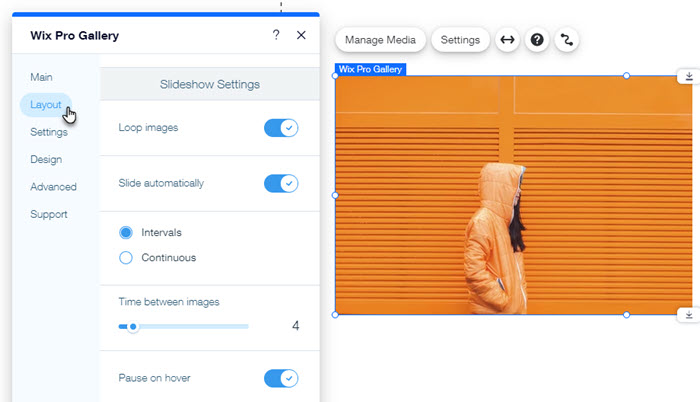Open the animation squiggle icon in toolbar

(x=567, y=40)
